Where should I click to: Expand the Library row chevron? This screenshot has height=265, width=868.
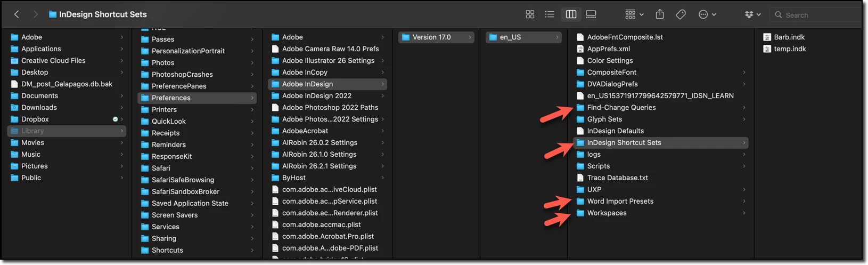121,131
